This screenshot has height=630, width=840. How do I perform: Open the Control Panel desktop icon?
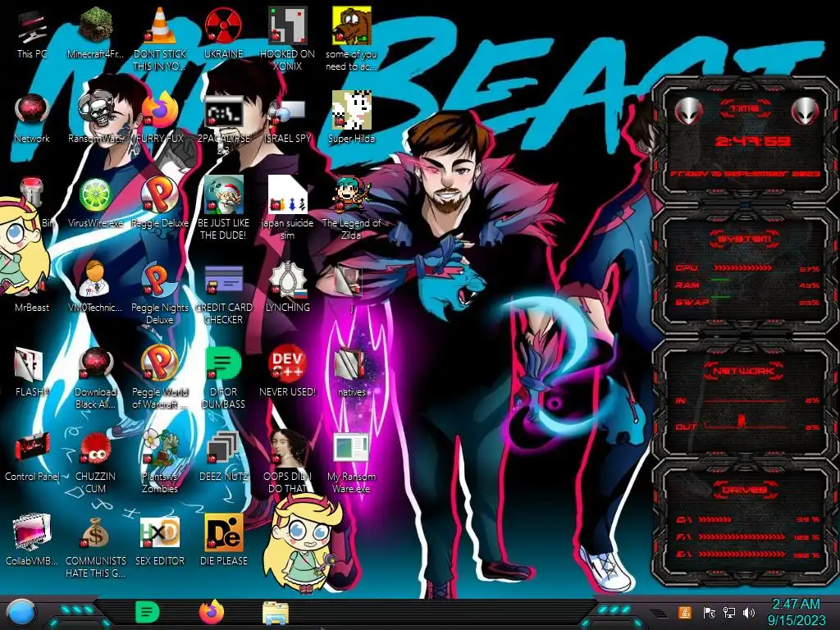click(x=32, y=448)
